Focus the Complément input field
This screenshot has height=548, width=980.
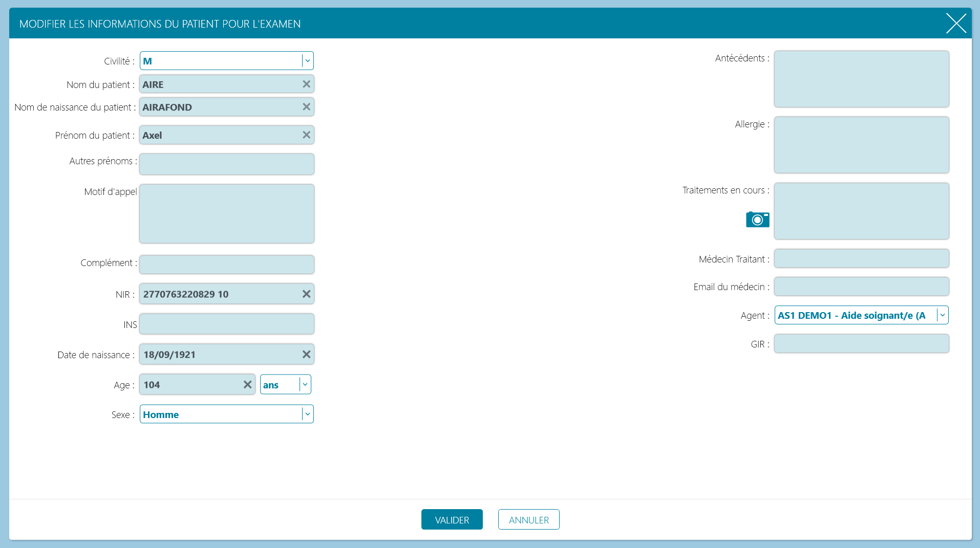point(227,265)
